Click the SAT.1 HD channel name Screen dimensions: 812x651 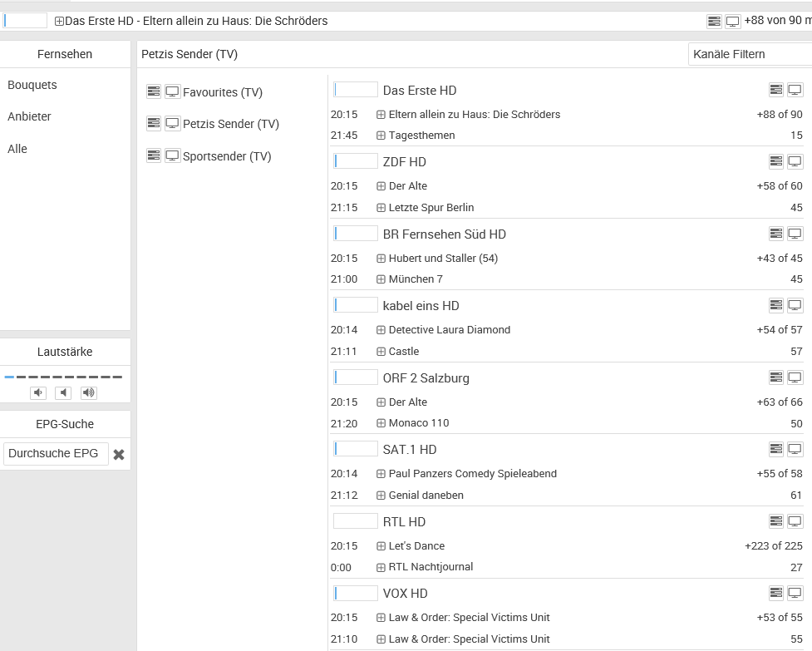pyautogui.click(x=409, y=450)
